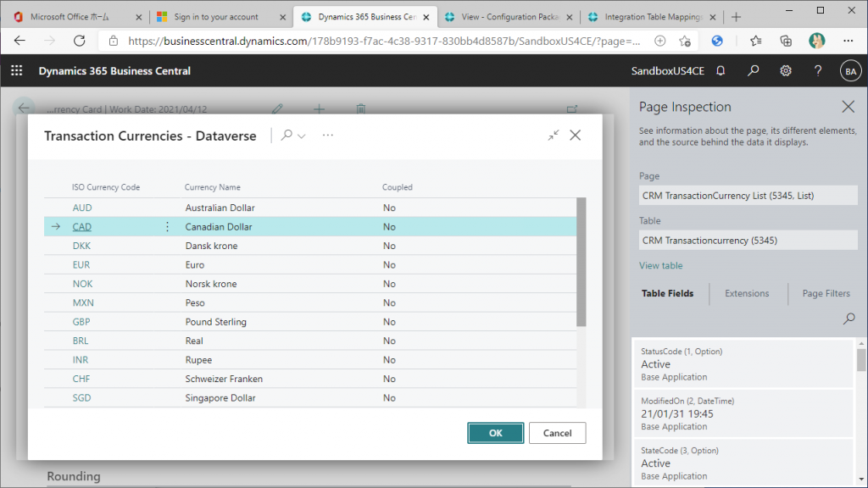Click the Coupled column header
The image size is (868, 488).
[397, 187]
